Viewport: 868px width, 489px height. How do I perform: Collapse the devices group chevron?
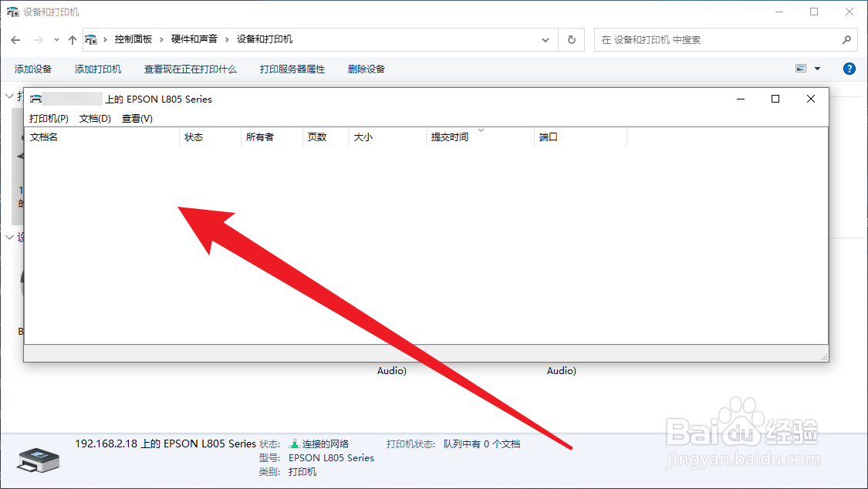click(x=9, y=238)
